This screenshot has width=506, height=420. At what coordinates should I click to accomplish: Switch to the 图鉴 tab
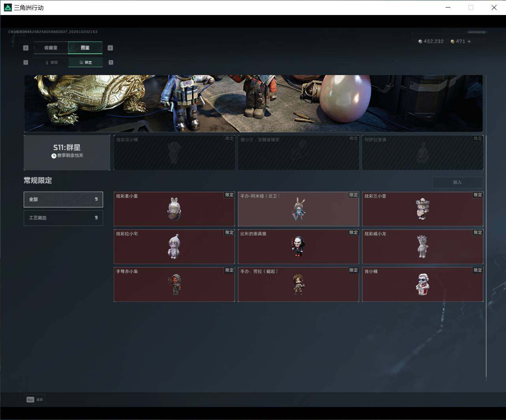tap(85, 48)
